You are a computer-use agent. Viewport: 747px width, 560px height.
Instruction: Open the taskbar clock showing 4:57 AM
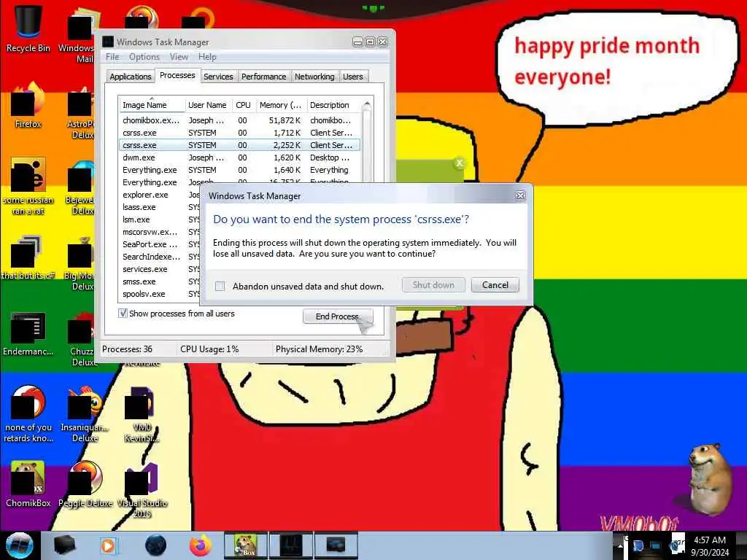pyautogui.click(x=710, y=546)
